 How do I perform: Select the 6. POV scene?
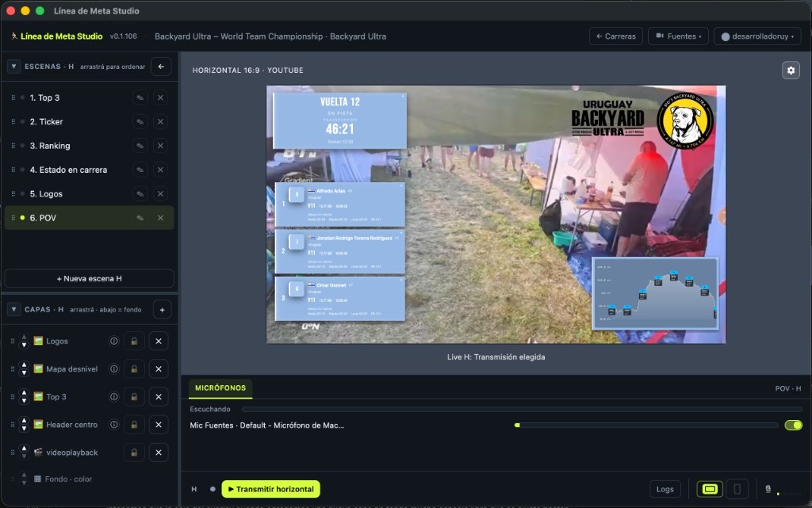(x=89, y=218)
